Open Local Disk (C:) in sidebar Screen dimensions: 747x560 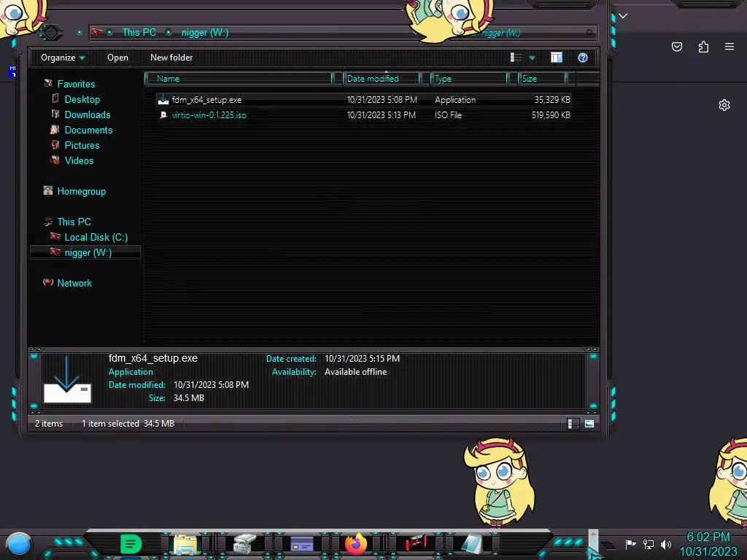click(96, 237)
